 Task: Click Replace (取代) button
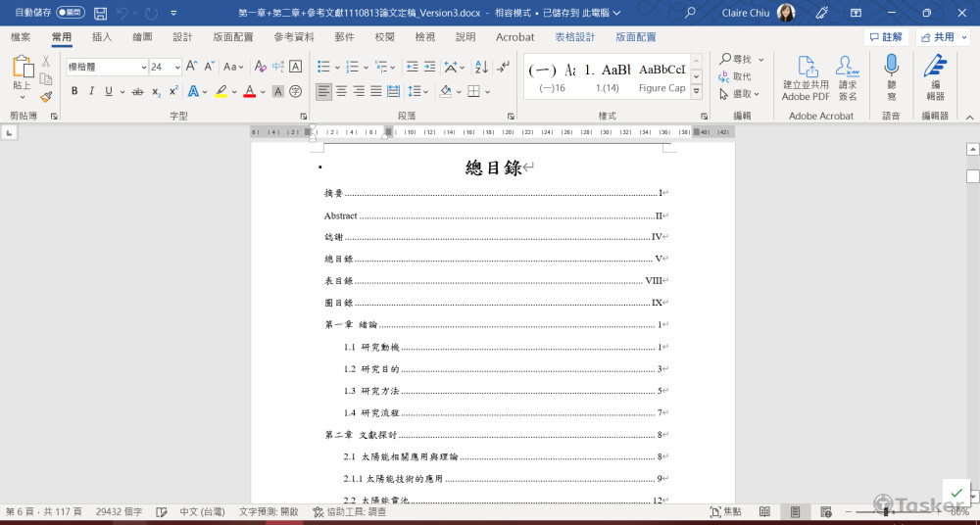coord(736,76)
